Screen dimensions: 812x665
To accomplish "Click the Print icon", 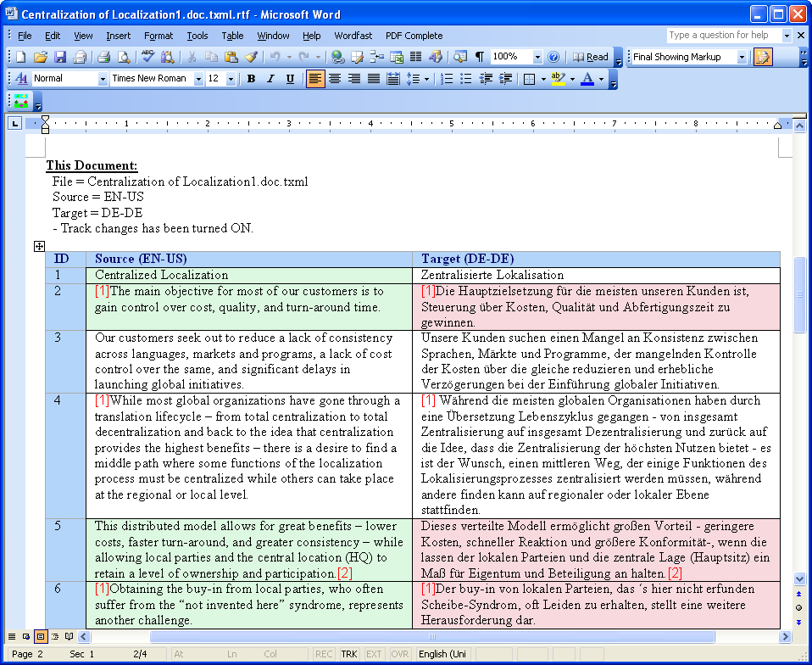I will tap(103, 57).
